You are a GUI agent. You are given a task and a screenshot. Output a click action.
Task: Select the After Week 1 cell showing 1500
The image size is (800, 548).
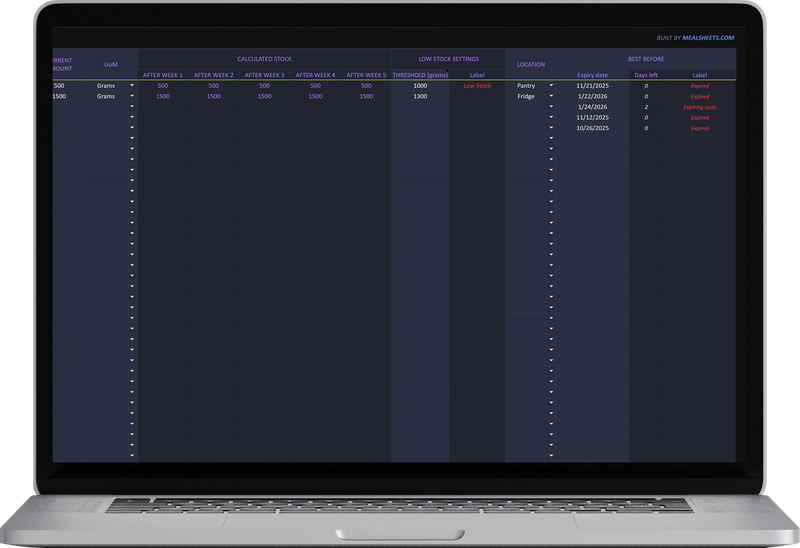coord(163,96)
